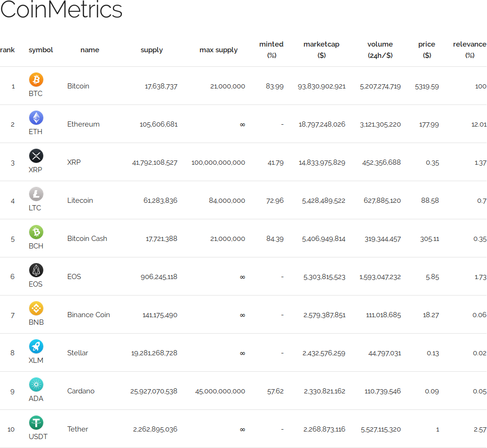Select Bitcoin Cash marketcap 5,406,949,814
Screen dimensions: 487x448
pyautogui.click(x=324, y=239)
